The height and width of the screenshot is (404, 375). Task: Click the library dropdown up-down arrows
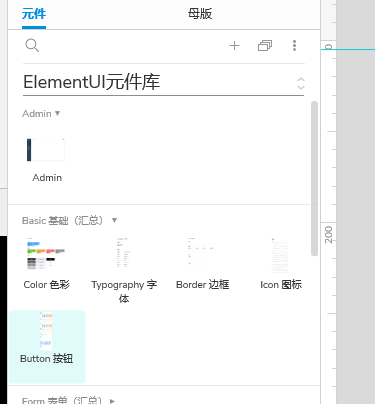301,83
